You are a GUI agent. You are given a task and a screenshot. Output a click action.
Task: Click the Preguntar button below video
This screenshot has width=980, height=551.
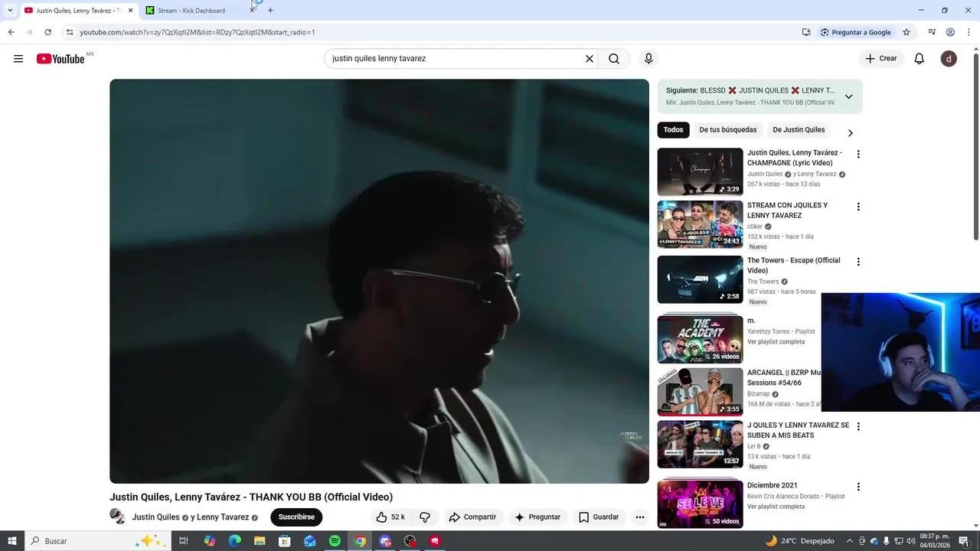pos(537,517)
